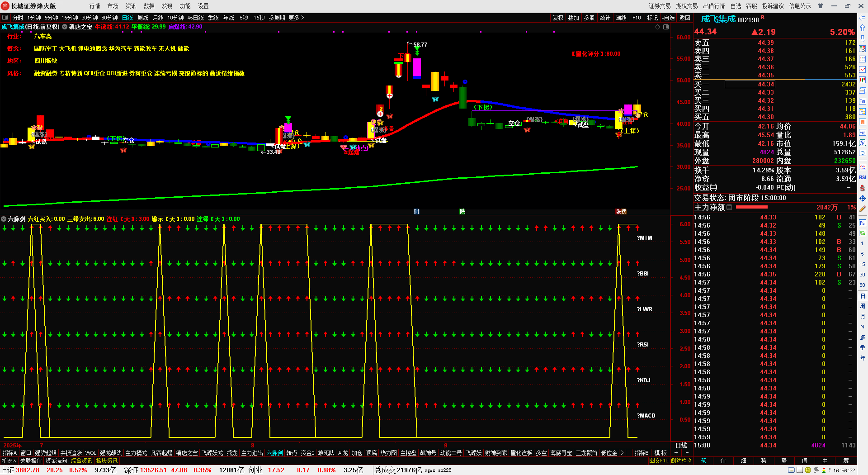Open 综合资讯 at bottom
The width and height of the screenshot is (868, 475).
(81, 461)
